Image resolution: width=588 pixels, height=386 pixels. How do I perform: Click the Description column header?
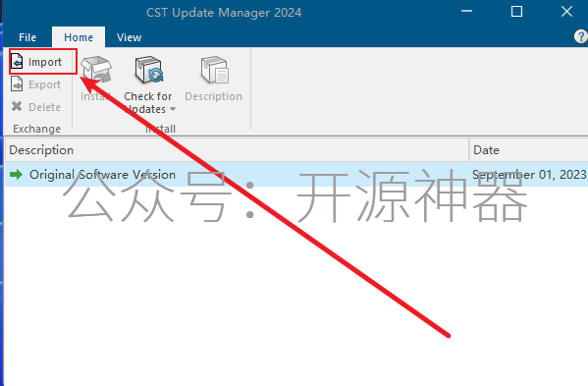tap(237, 150)
